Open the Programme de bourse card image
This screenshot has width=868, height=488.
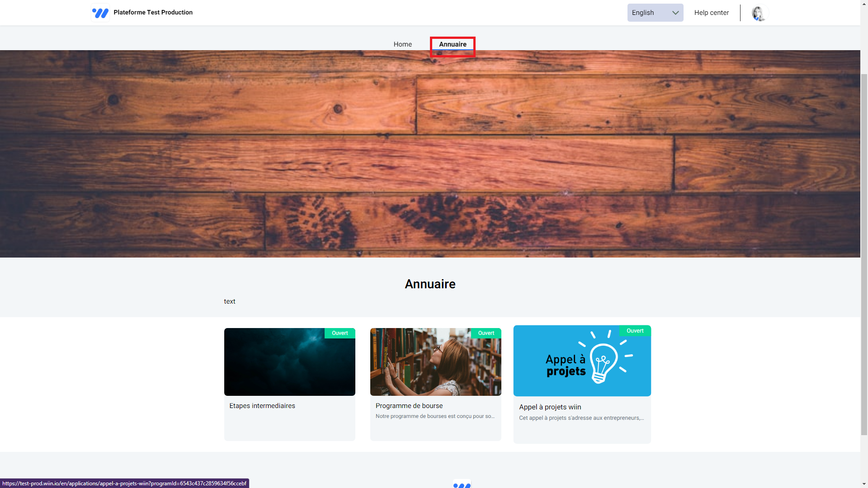point(435,362)
